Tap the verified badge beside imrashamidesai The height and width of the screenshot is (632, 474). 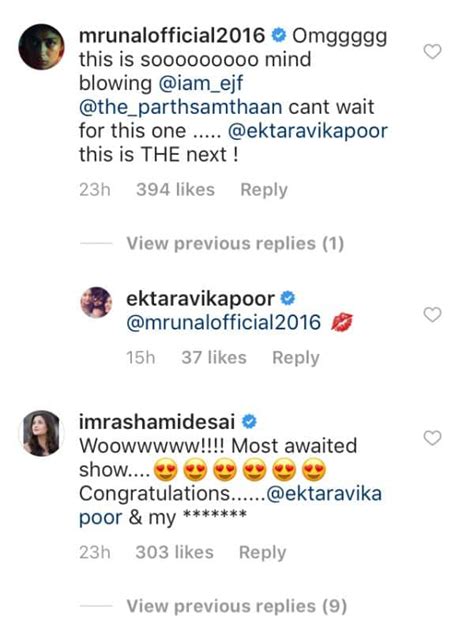pos(249,422)
